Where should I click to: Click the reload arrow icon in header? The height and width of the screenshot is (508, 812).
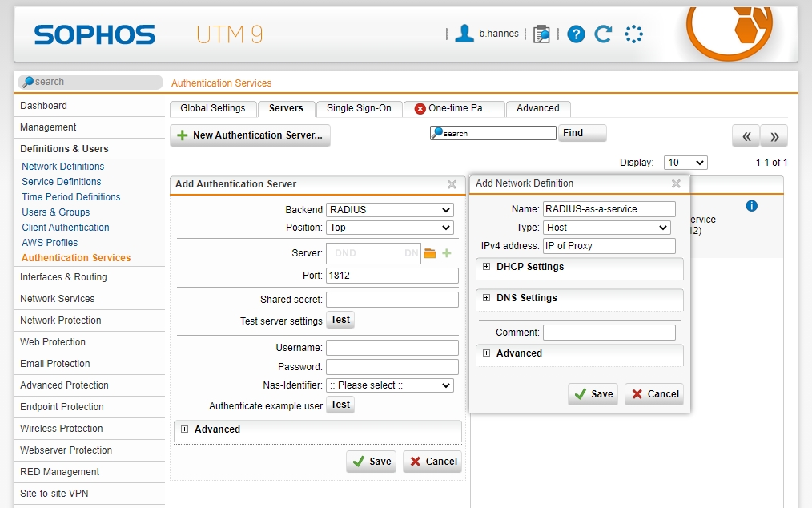pyautogui.click(x=603, y=34)
